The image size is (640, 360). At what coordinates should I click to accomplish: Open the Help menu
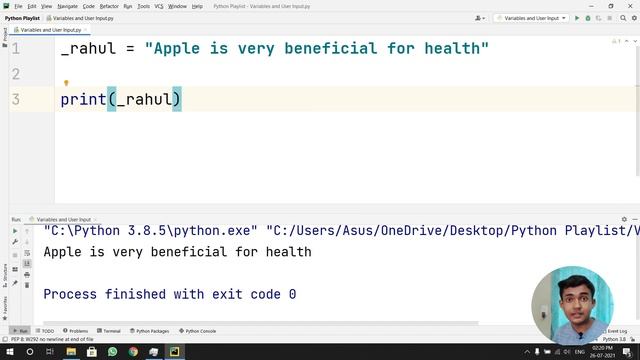point(197,6)
